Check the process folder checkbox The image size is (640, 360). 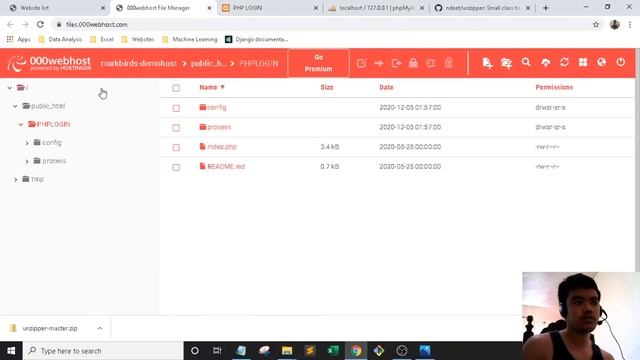[176, 128]
